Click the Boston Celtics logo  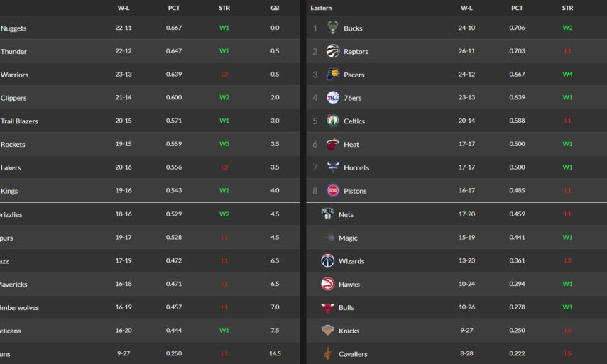tap(332, 121)
